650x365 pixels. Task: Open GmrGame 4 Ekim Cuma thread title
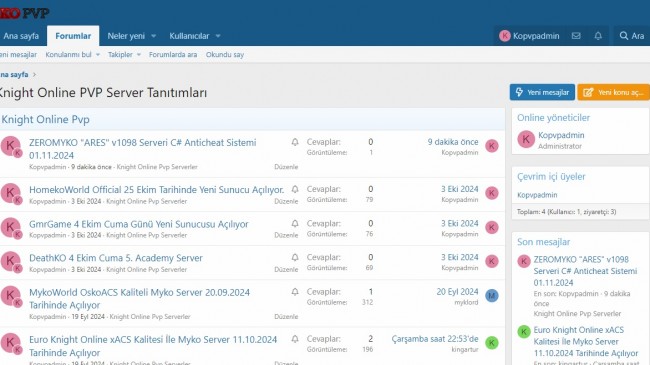click(138, 224)
